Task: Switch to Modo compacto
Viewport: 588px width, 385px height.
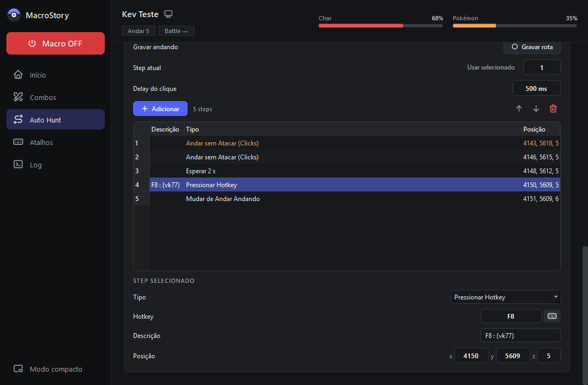Action: [x=56, y=369]
